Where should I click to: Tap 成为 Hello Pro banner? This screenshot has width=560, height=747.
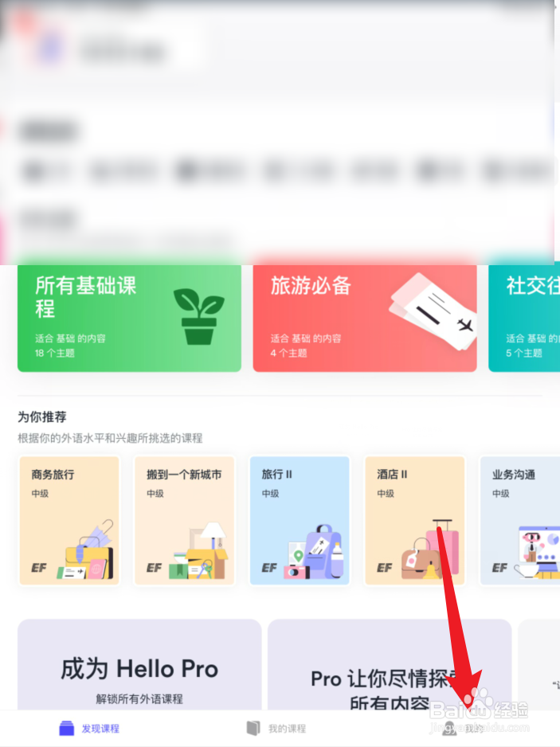pyautogui.click(x=139, y=665)
